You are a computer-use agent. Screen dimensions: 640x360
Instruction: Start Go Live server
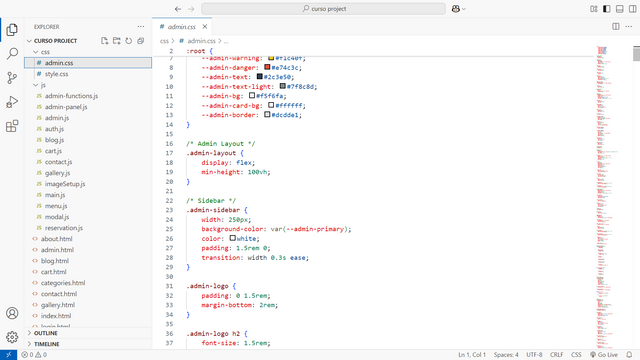[604, 355]
